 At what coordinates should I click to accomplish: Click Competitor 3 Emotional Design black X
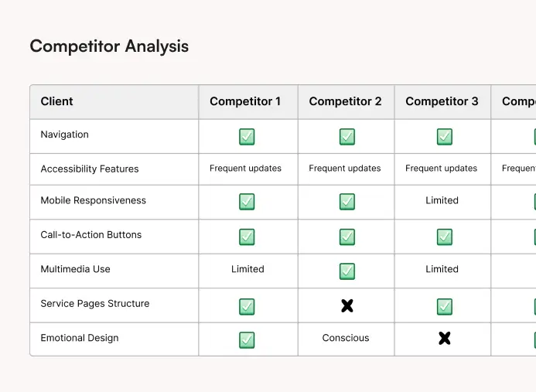444,338
